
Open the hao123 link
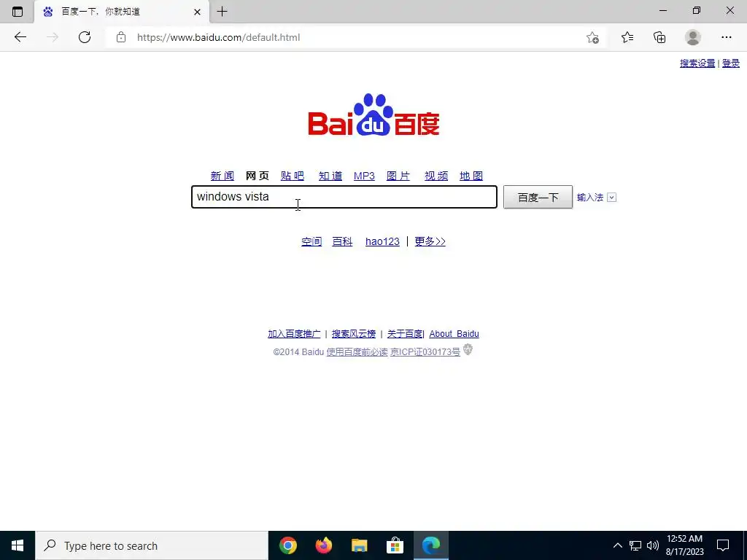coord(382,241)
